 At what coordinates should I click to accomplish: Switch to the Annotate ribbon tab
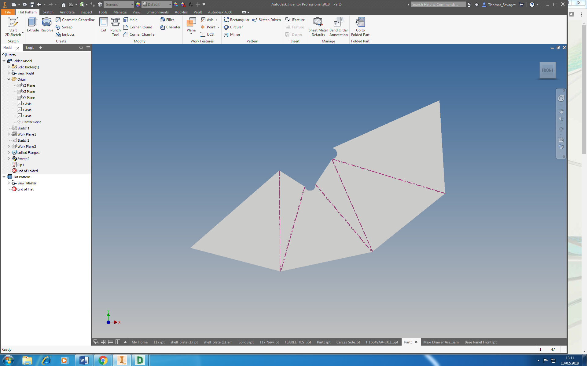pyautogui.click(x=67, y=12)
